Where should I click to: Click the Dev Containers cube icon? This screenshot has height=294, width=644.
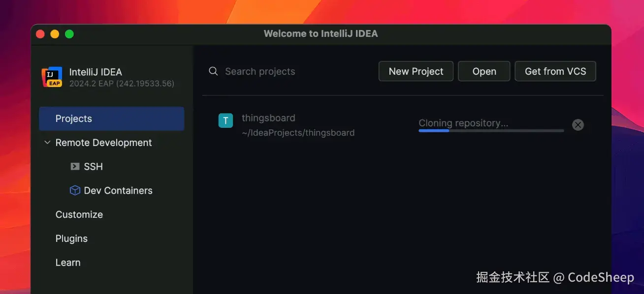coord(74,190)
